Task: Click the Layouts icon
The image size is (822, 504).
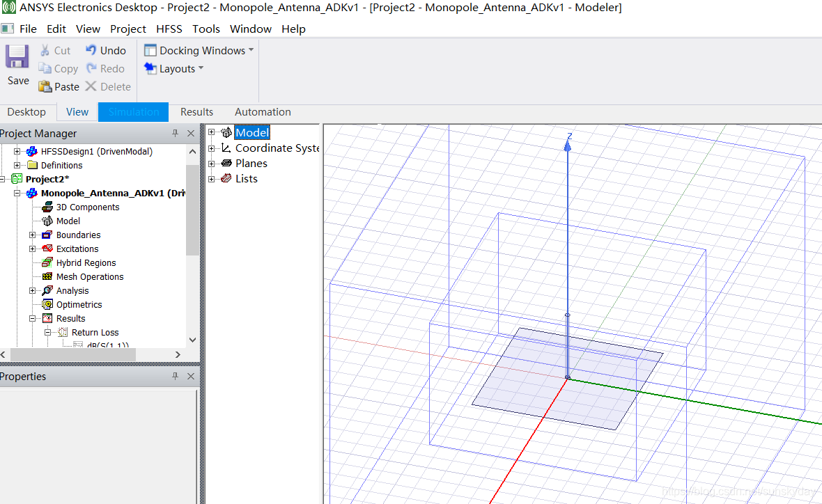Action: 150,69
